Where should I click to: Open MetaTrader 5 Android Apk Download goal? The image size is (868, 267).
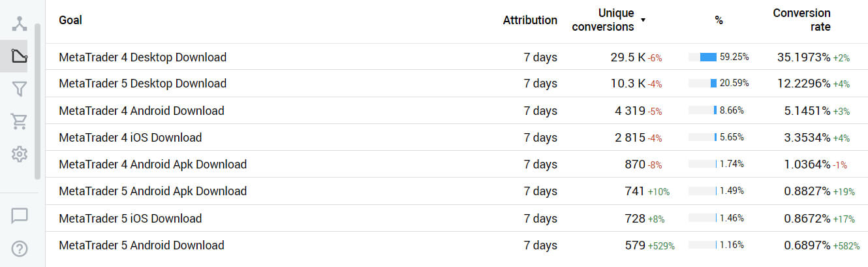pos(153,191)
